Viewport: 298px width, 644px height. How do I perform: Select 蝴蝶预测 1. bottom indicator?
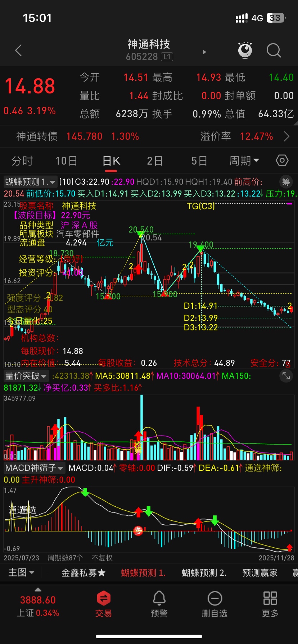[143, 573]
